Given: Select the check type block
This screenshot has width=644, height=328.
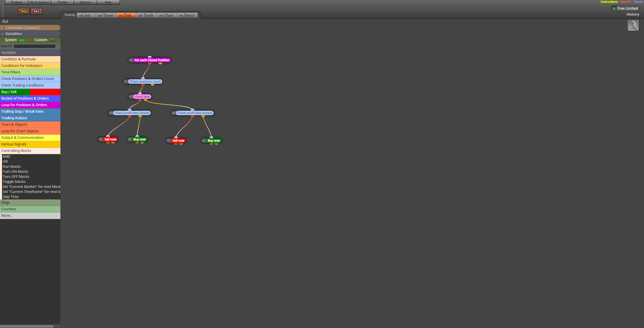Looking at the screenshot, I should click(x=142, y=97).
